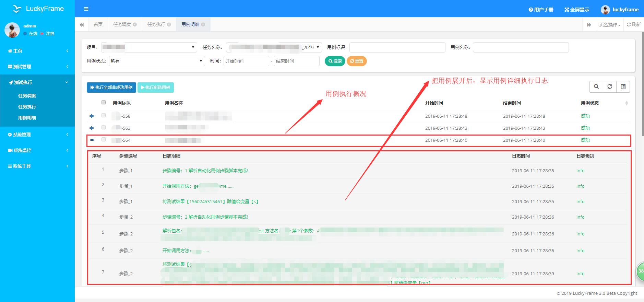Click 用例标识 column header
The width and height of the screenshot is (644, 302).
tap(122, 103)
